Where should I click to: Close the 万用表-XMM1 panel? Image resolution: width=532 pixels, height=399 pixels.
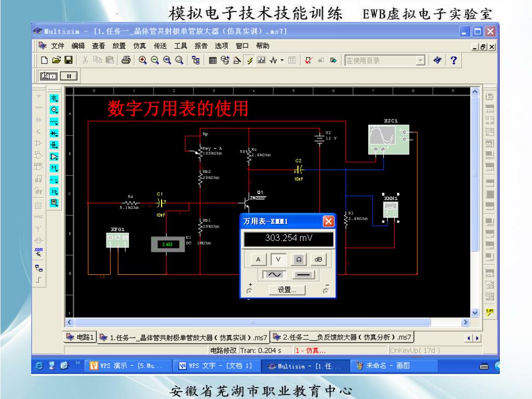(328, 221)
